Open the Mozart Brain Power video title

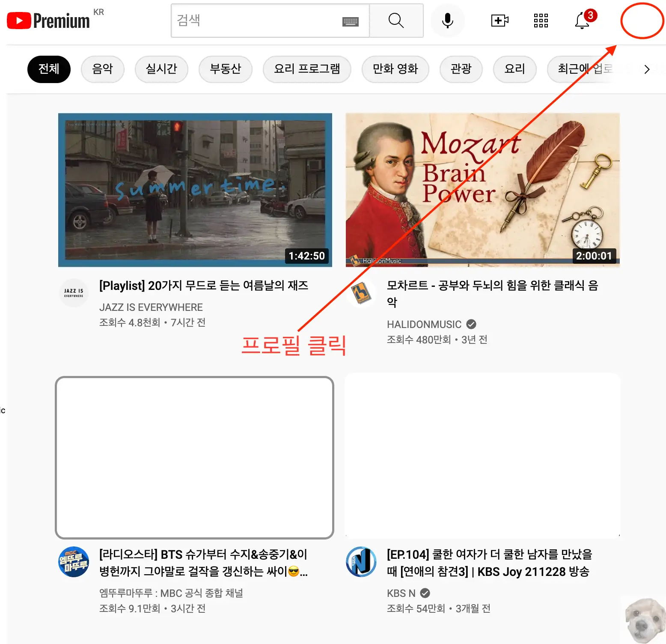(x=492, y=293)
